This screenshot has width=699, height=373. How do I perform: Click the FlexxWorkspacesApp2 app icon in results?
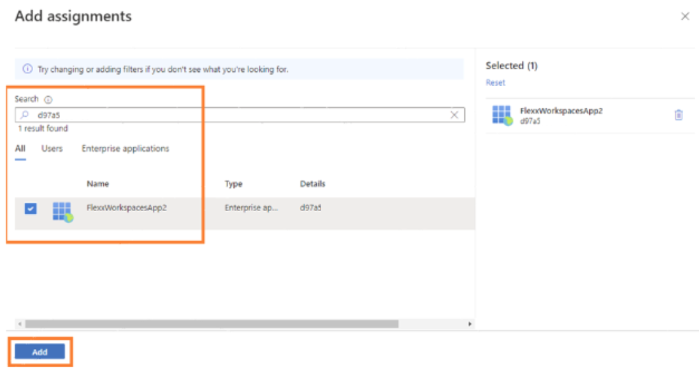[x=62, y=212]
